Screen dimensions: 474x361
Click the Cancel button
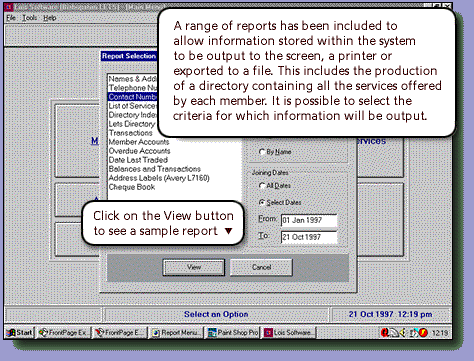261,267
